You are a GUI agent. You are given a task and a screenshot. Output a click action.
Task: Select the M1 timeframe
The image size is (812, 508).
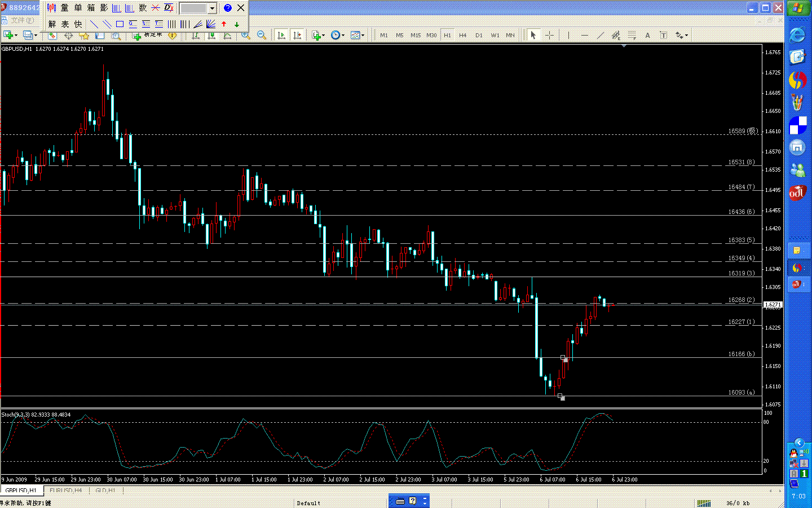[x=384, y=35]
